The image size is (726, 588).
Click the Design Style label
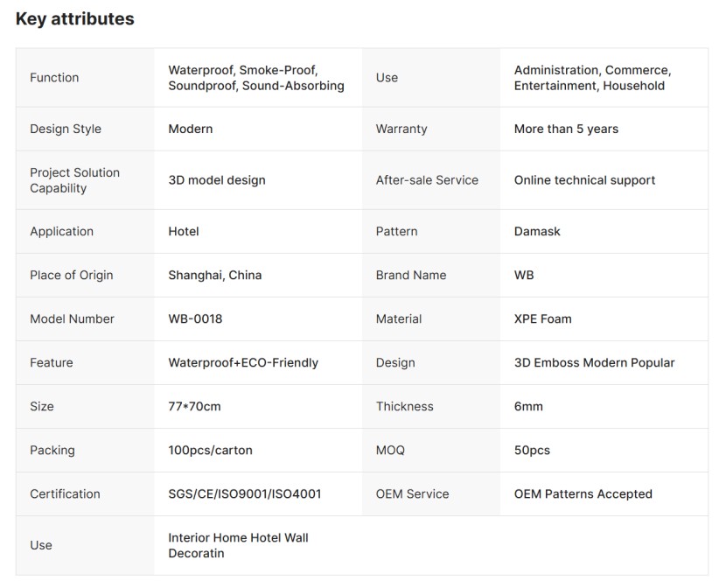pyautogui.click(x=66, y=129)
